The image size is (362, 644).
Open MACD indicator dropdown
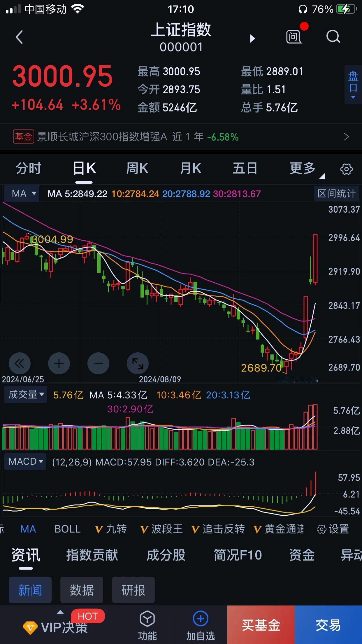click(x=25, y=461)
